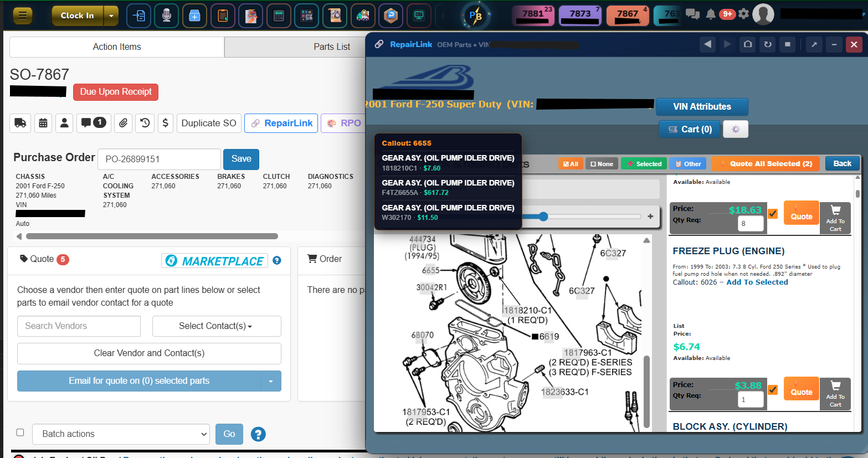
Task: Click Back in RepairLink
Action: click(842, 163)
